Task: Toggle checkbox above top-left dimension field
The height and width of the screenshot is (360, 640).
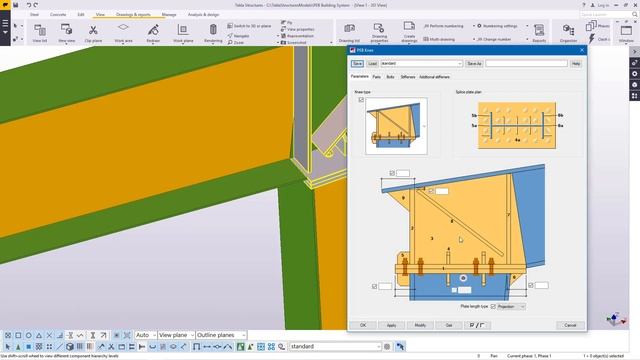Action: point(392,173)
